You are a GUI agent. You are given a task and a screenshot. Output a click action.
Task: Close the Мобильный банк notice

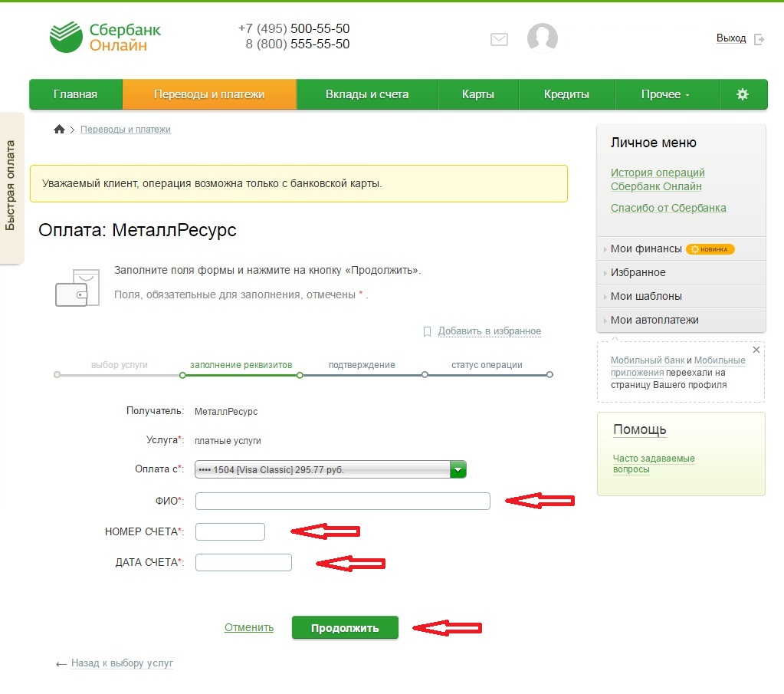pyautogui.click(x=756, y=350)
